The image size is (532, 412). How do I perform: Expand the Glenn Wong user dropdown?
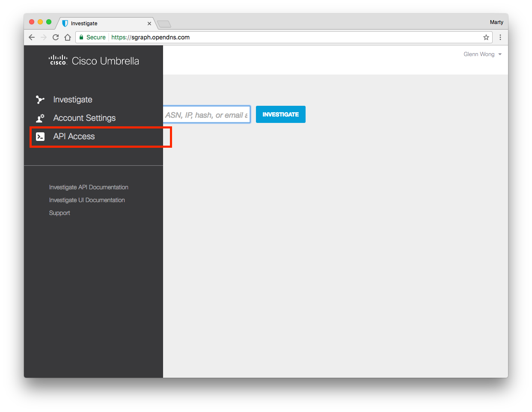pos(482,54)
